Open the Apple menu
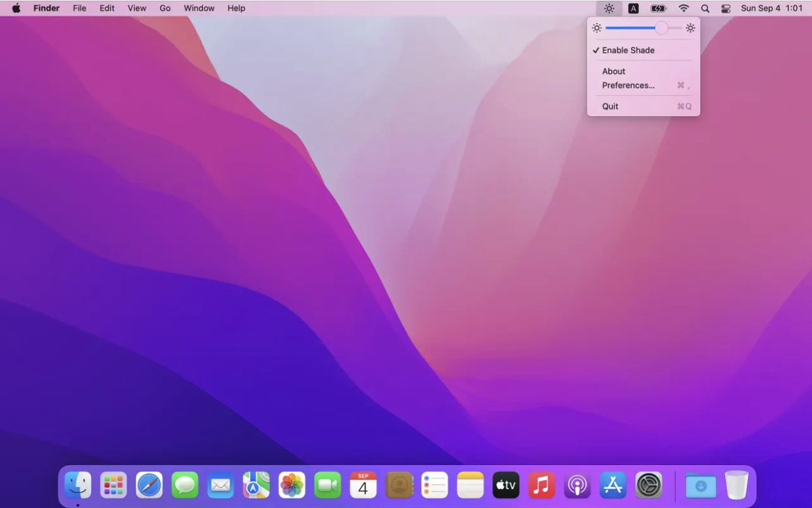 pos(16,8)
